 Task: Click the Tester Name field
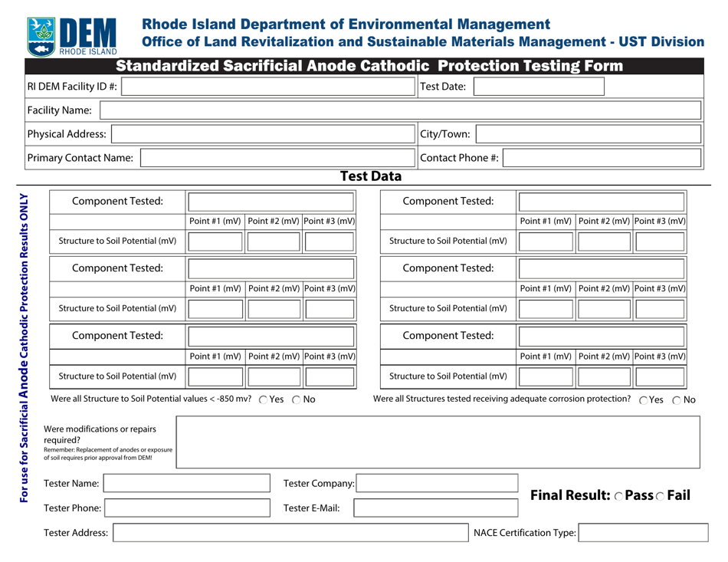pyautogui.click(x=186, y=483)
